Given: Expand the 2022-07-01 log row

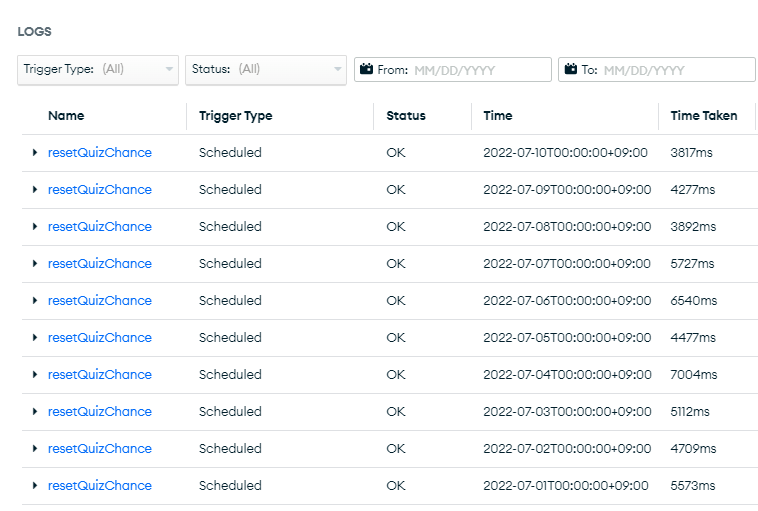Looking at the screenshot, I should [35, 485].
